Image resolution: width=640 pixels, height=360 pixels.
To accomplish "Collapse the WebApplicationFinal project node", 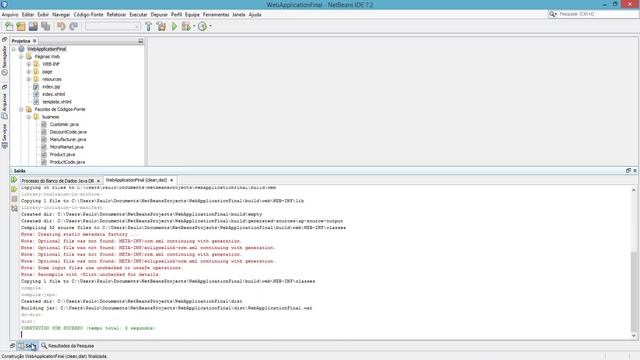I will point(13,49).
